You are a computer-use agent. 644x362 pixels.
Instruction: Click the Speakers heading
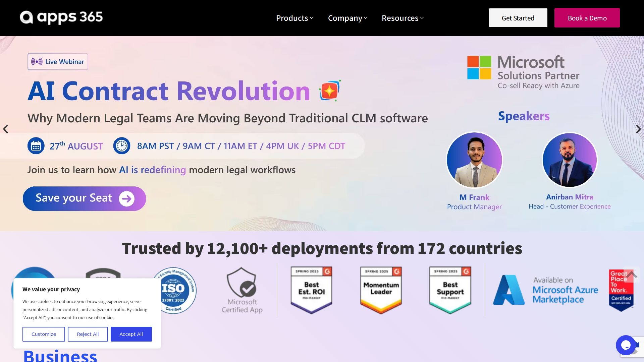[x=524, y=116]
